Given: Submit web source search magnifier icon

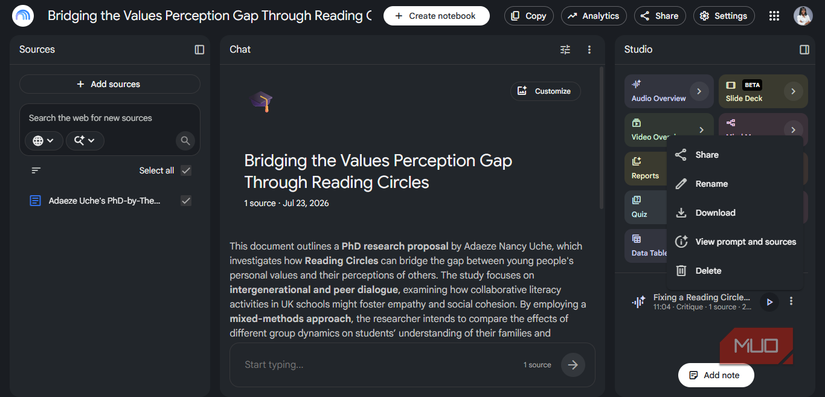Looking at the screenshot, I should pos(185,141).
